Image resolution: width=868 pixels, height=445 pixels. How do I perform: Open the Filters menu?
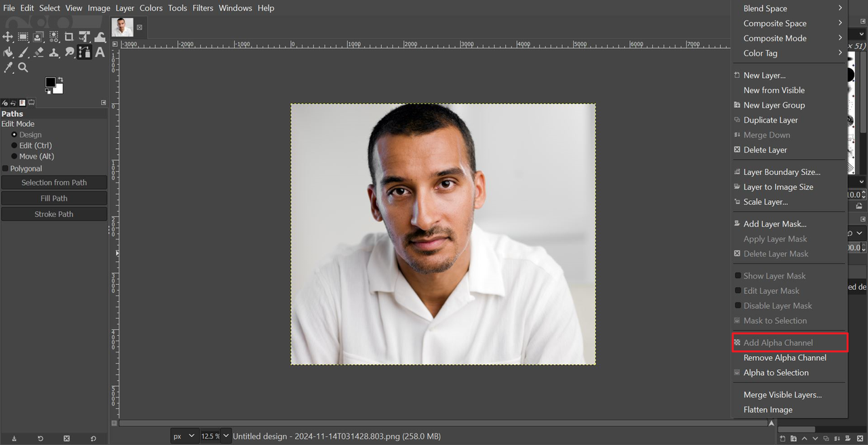tap(203, 8)
